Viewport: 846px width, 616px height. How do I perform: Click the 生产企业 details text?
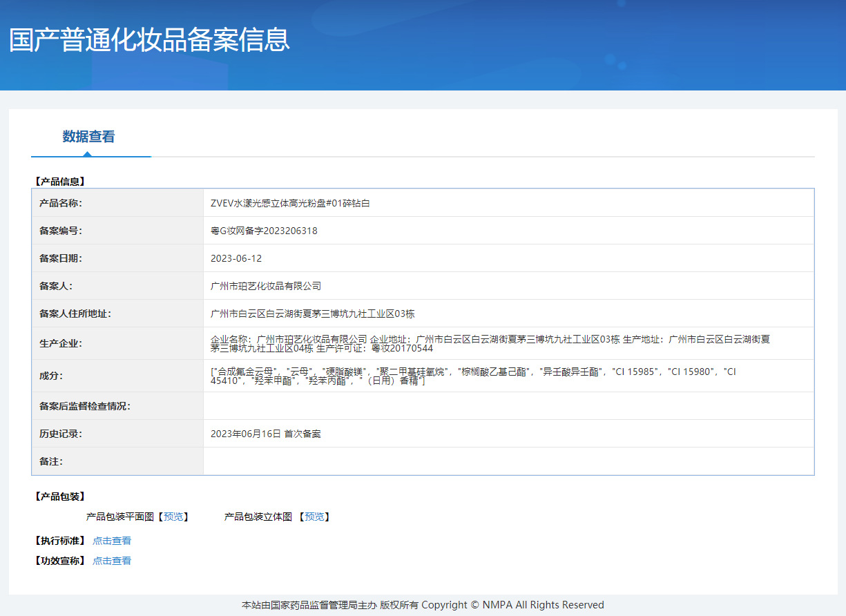click(490, 343)
